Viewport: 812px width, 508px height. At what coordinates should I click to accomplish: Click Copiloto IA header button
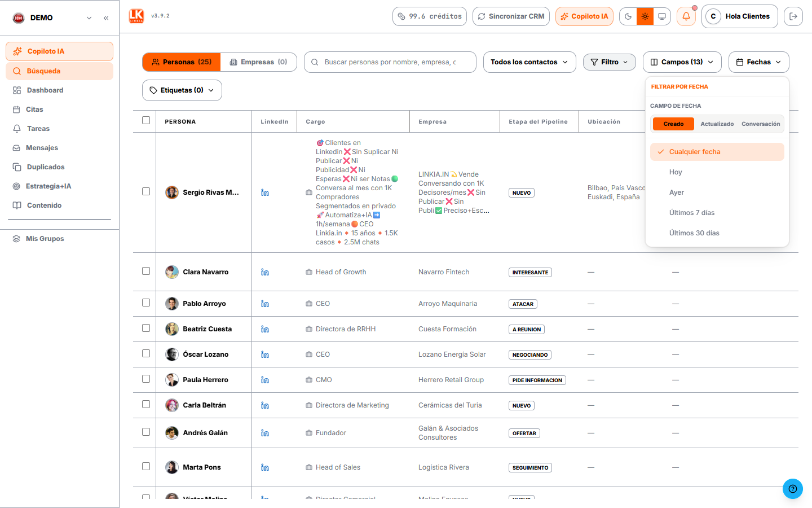pos(584,16)
